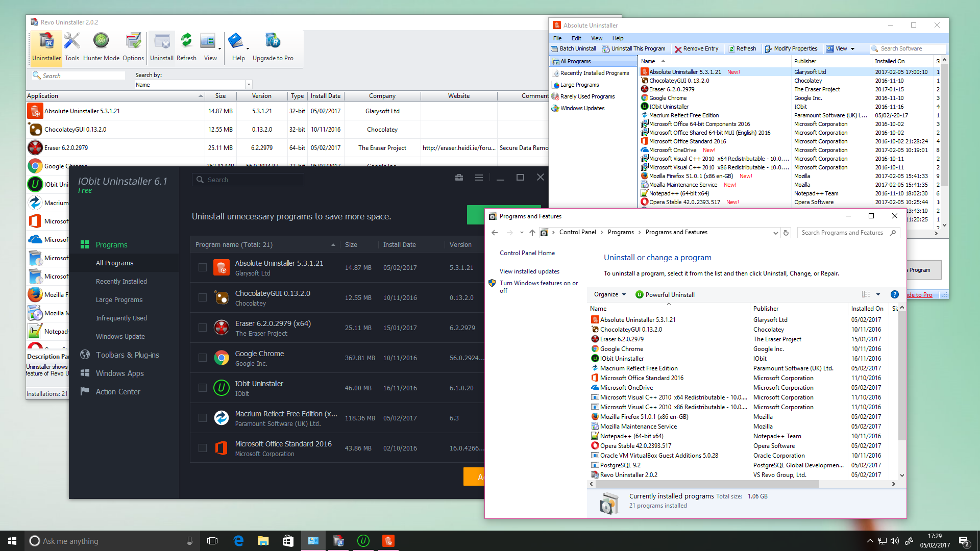Click the Search field in Absolute Uninstaller toolbar
Image resolution: width=980 pixels, height=551 pixels.
coord(908,48)
